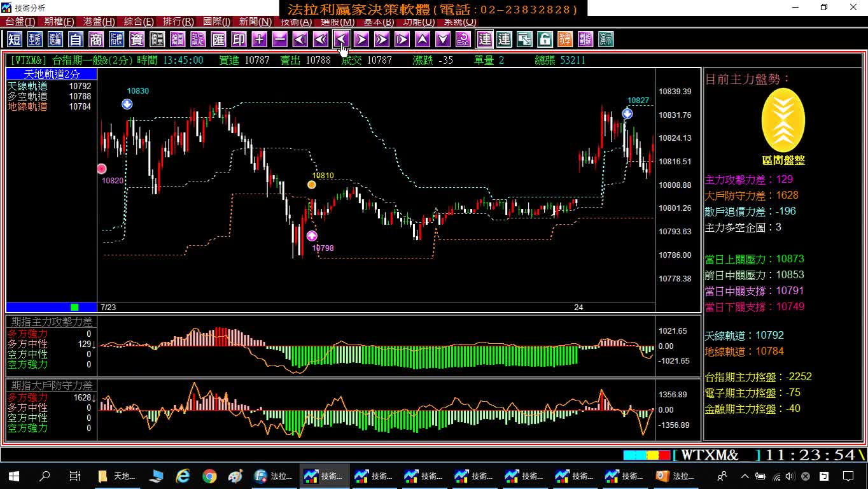Click the 演示 demo toolbar icon
The width and height of the screenshot is (868, 489).
(x=606, y=39)
